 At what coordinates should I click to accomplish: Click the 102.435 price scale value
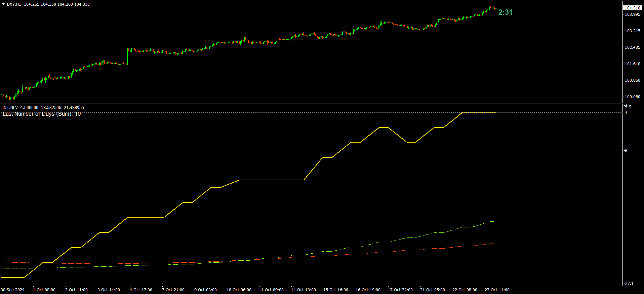point(632,47)
